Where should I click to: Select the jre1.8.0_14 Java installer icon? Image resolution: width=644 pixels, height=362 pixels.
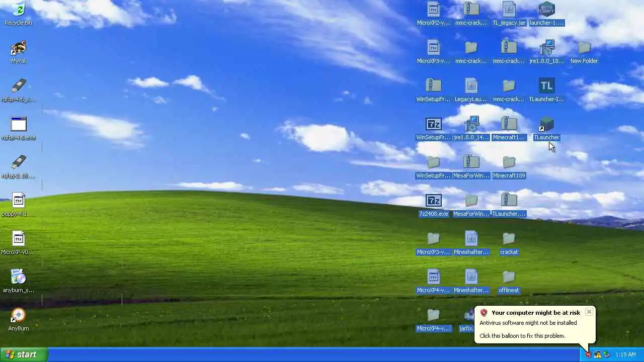pyautogui.click(x=471, y=128)
